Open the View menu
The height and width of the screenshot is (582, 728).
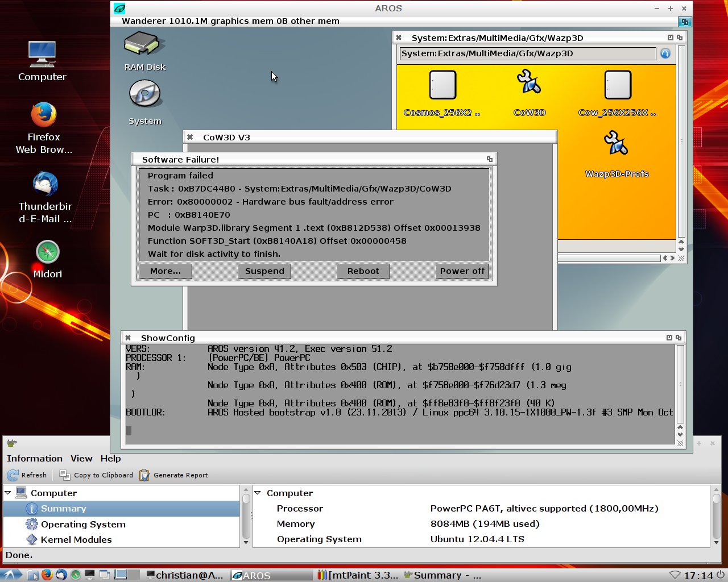[x=81, y=459]
